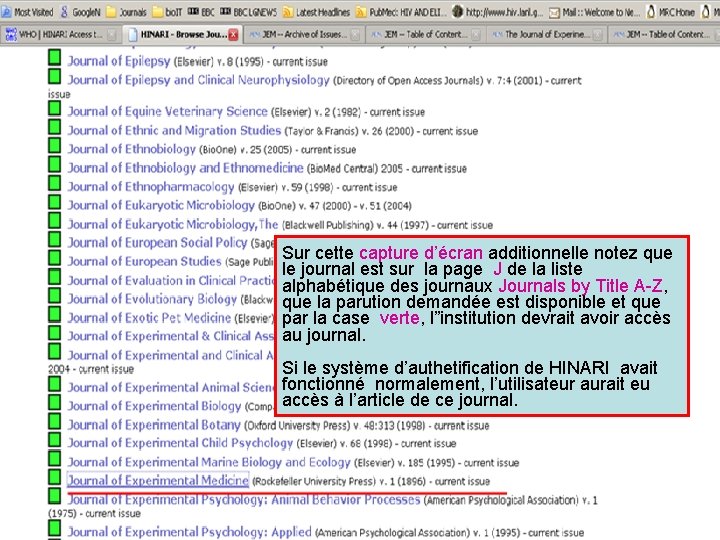Open Journal of European Studies link
The height and width of the screenshot is (540, 720).
(x=145, y=261)
